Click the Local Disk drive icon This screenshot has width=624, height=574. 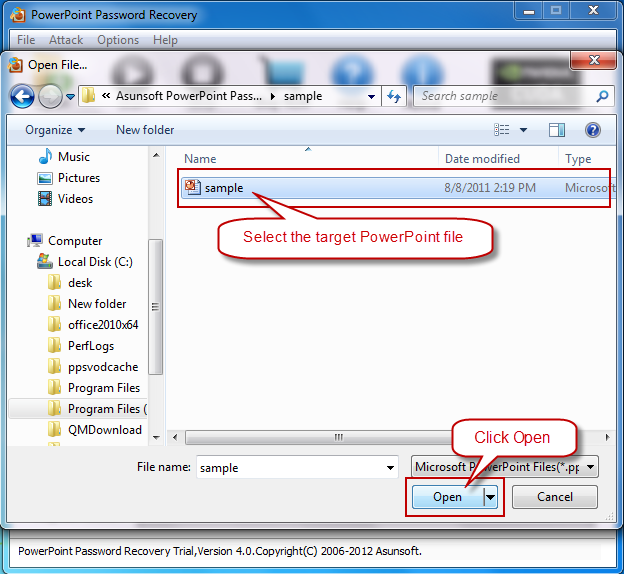coord(45,262)
